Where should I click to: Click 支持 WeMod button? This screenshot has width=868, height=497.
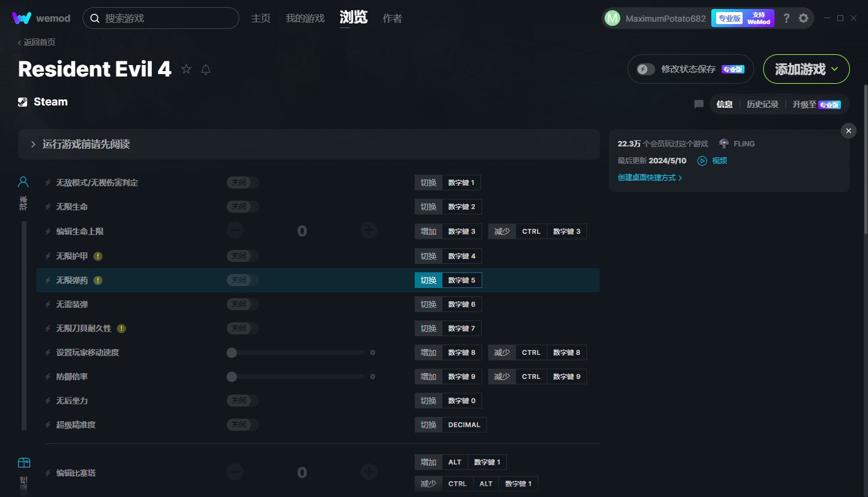(x=759, y=18)
